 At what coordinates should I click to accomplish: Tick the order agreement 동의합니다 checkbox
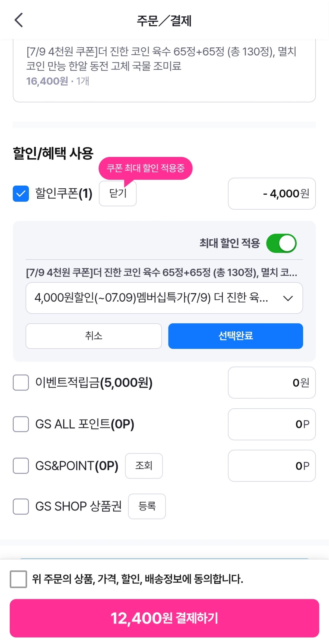[x=18, y=579]
